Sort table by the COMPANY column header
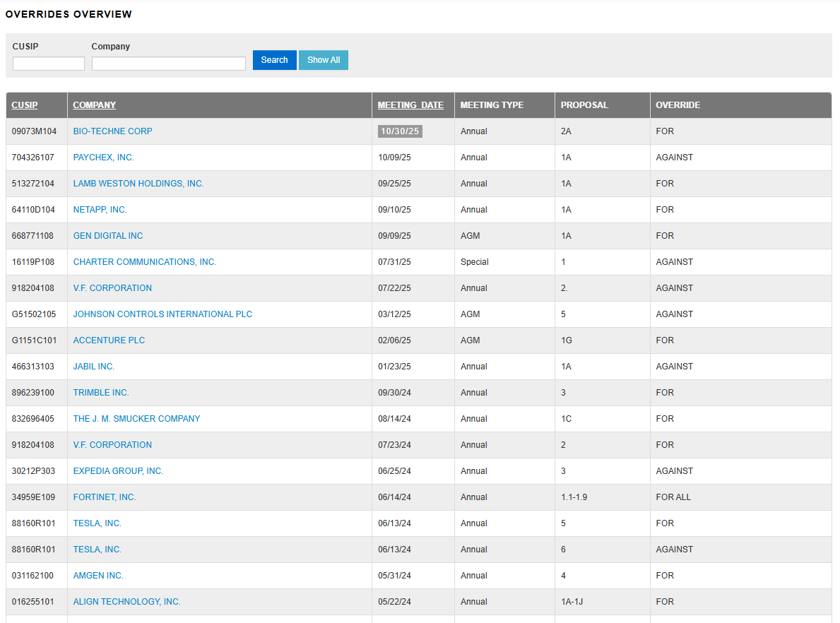 pos(94,105)
